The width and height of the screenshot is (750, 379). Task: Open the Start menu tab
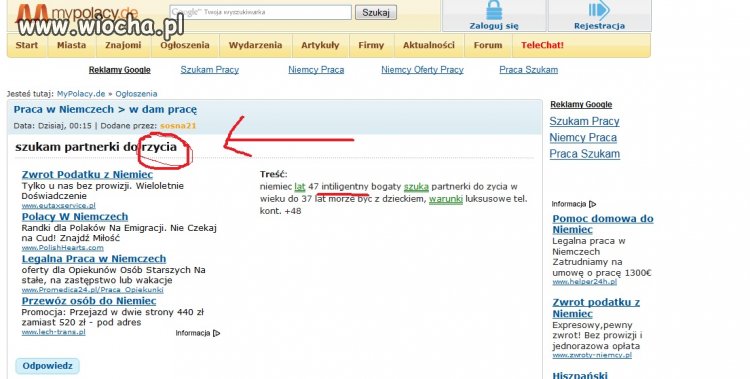tap(27, 45)
